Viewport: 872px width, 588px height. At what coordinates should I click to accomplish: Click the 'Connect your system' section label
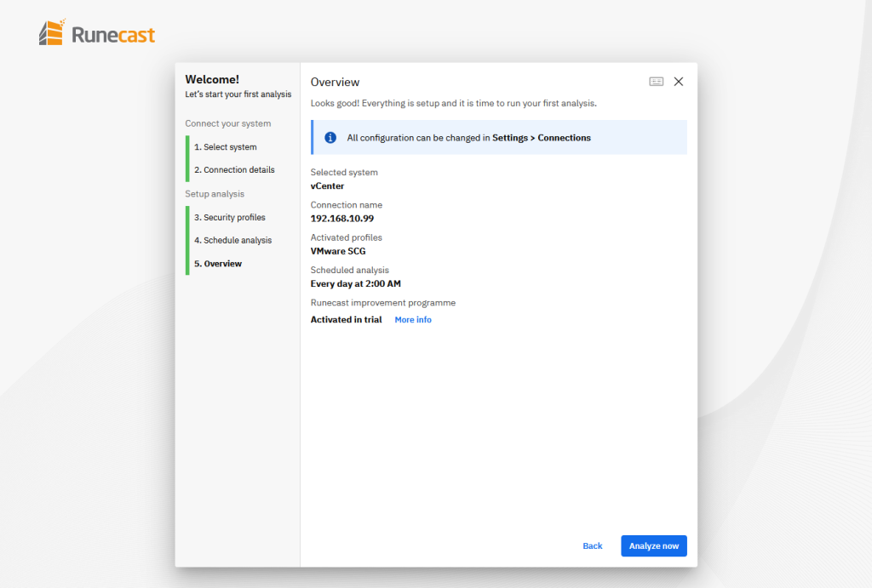pos(228,123)
